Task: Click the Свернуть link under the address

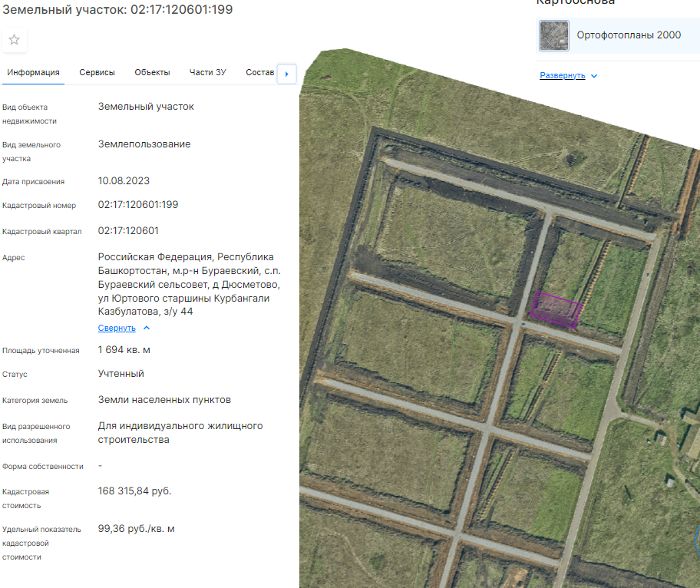Action: point(117,328)
